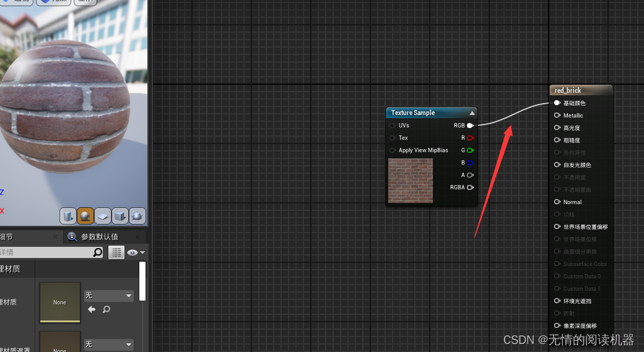Click the disabled 不透明度 pin label
The height and width of the screenshot is (352, 644).
coord(575,177)
